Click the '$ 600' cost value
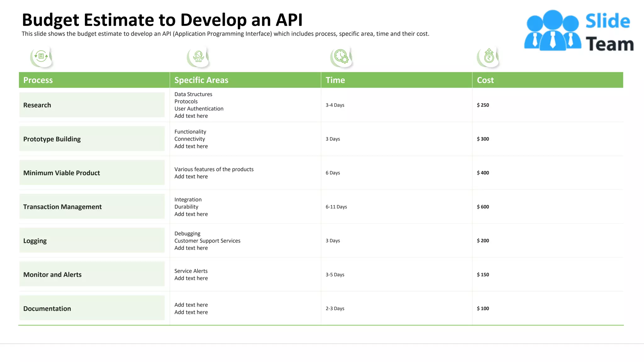Viewport: 644px width, 362px height. tap(483, 207)
